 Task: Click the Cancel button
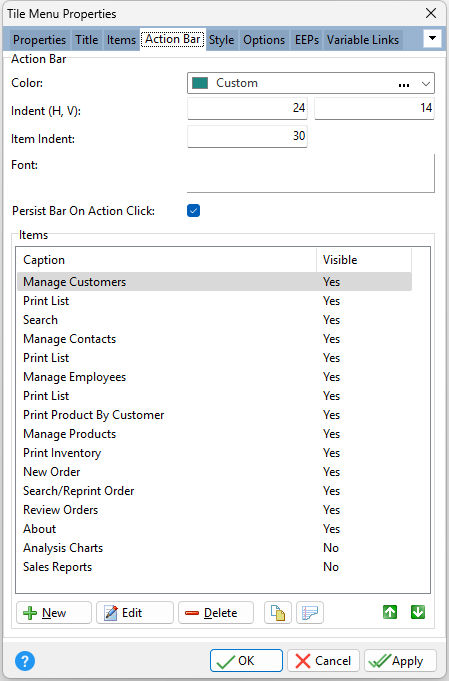pos(323,661)
